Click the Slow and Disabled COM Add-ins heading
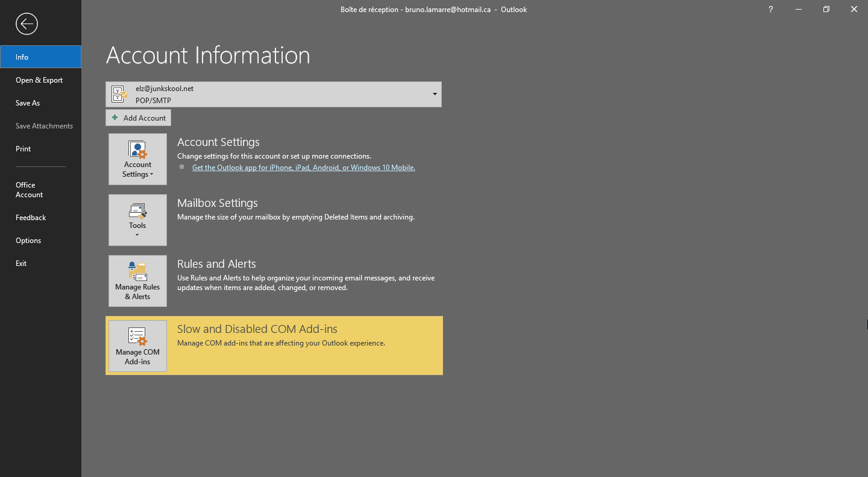Screen dimensions: 868x477 tap(257, 329)
